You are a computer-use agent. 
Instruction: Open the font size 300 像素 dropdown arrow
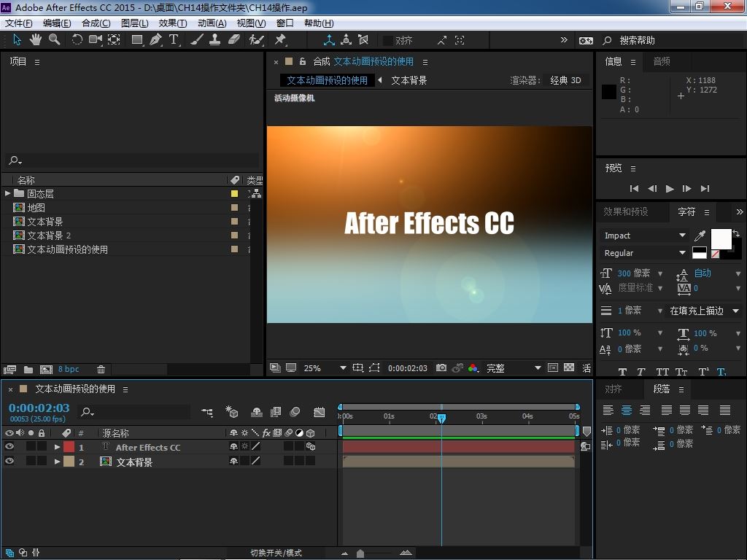(660, 273)
